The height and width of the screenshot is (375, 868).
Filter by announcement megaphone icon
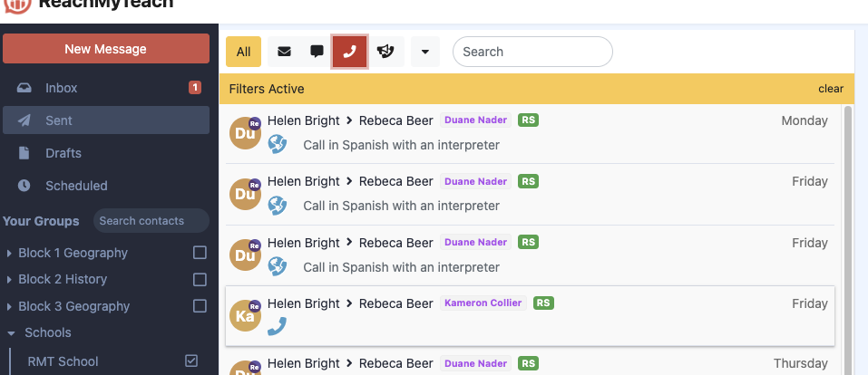pos(385,52)
